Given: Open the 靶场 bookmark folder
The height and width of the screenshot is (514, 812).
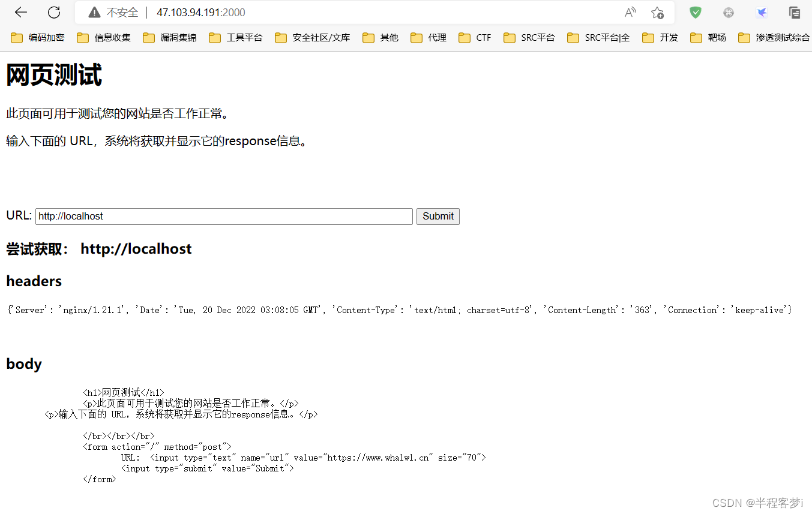Looking at the screenshot, I should [708, 38].
